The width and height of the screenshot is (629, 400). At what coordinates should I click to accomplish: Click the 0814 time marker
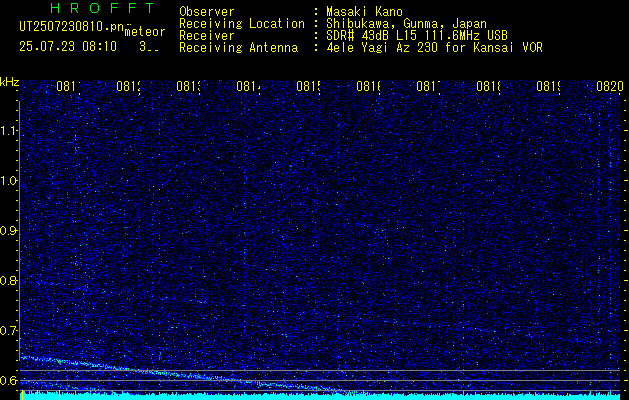pyautogui.click(x=248, y=87)
